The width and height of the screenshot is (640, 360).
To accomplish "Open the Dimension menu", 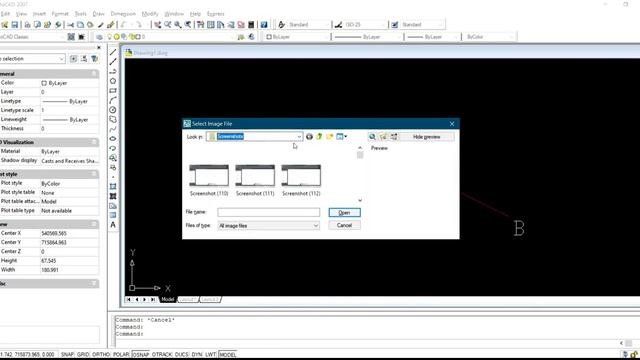I will (123, 14).
